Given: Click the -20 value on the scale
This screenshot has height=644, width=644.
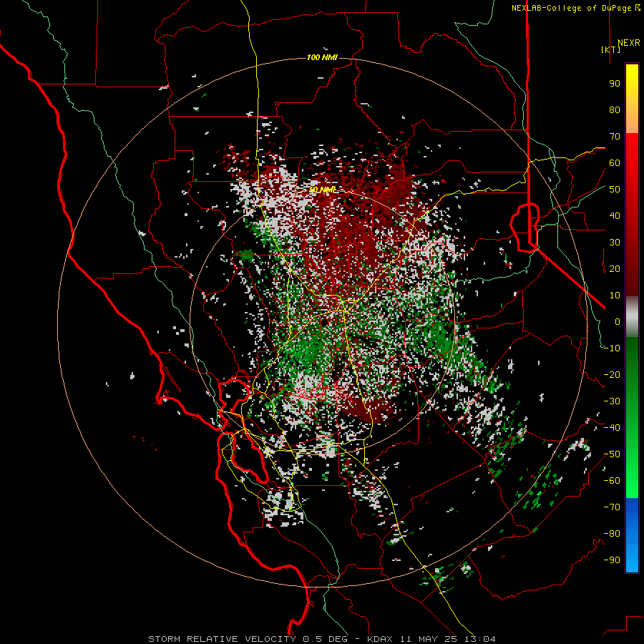Looking at the screenshot, I should point(612,374).
